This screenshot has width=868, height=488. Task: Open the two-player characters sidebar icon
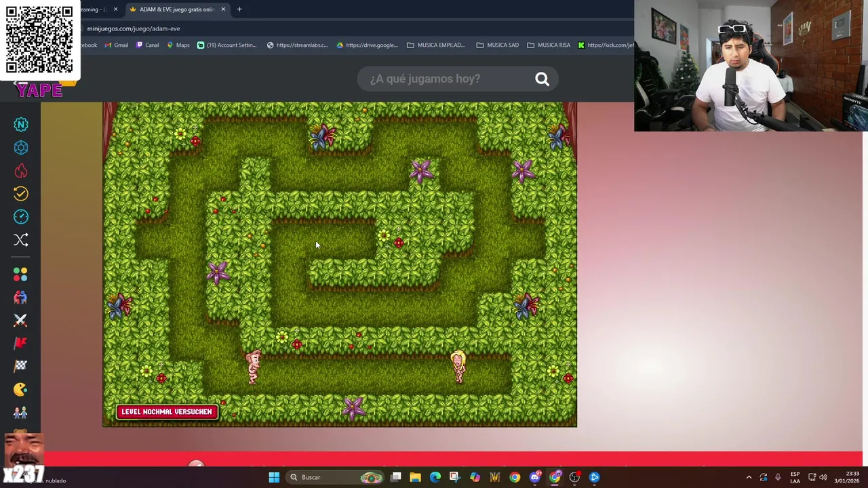click(20, 412)
